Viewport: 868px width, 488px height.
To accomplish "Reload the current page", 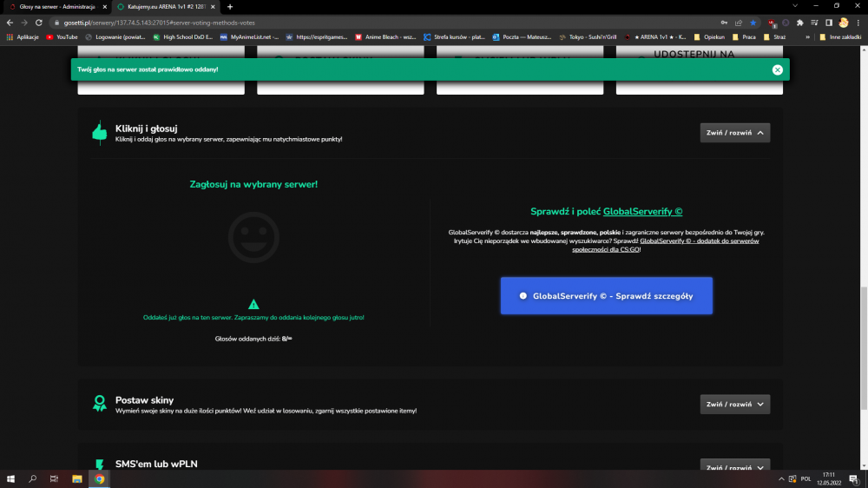I will point(39,23).
